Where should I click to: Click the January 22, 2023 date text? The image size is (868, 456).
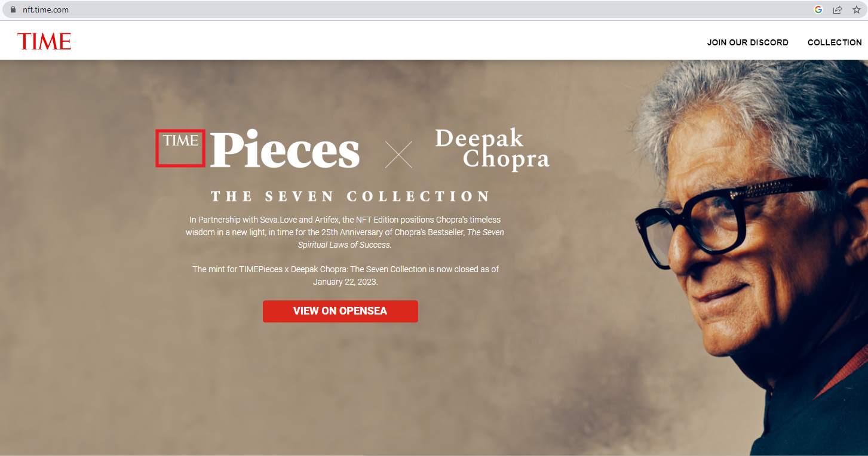(345, 282)
